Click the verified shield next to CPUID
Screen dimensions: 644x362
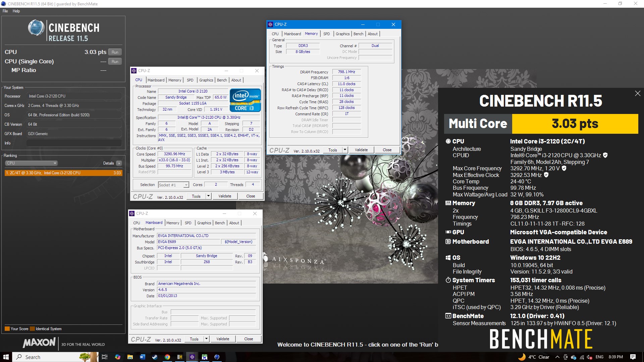(605, 155)
